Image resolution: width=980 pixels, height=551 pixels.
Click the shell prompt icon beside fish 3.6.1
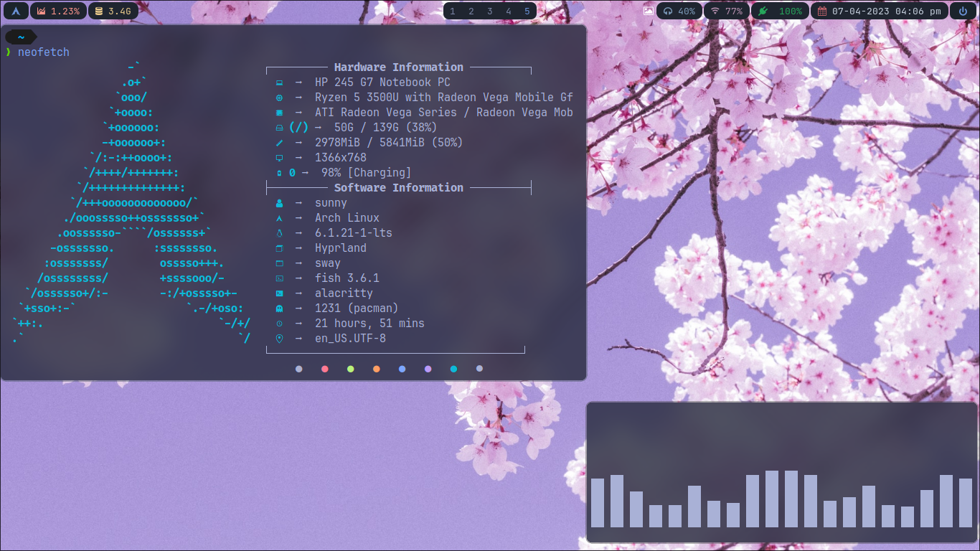pyautogui.click(x=279, y=278)
